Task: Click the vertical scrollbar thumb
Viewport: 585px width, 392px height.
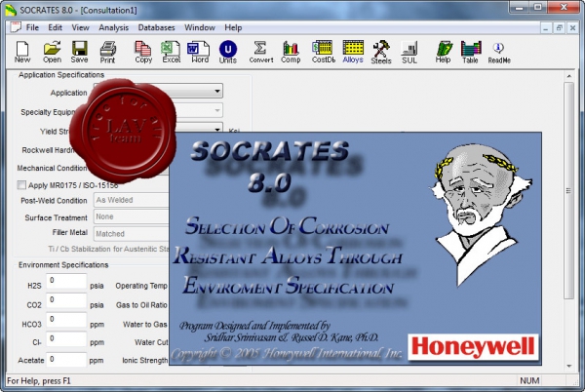Action: [569, 190]
